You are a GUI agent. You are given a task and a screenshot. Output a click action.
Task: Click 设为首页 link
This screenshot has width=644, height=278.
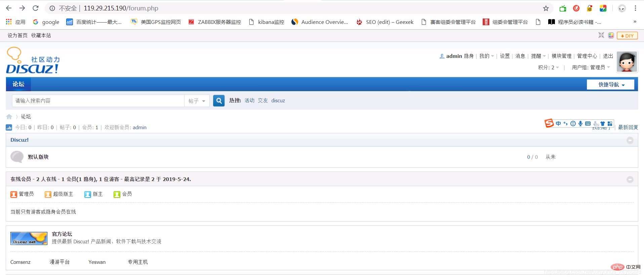coord(17,35)
